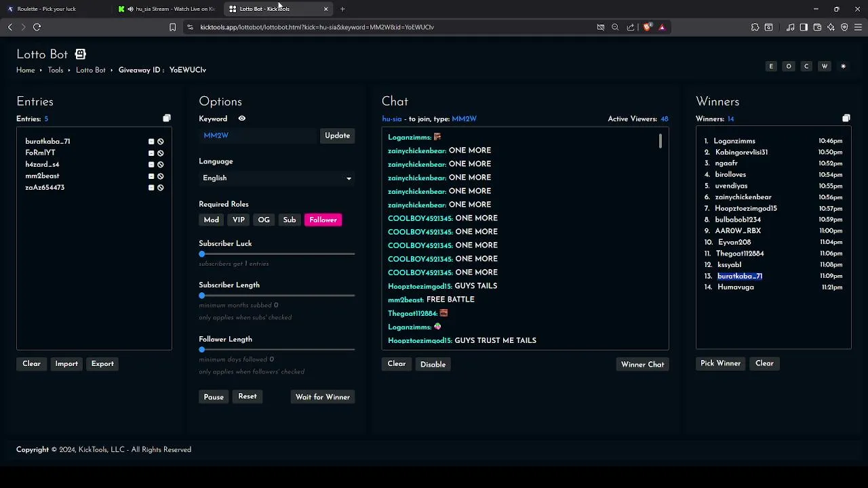Click the Wait for Winner button

[x=323, y=397]
